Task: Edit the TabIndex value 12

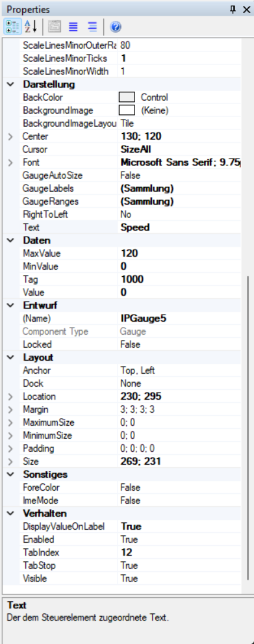Action: tap(127, 552)
